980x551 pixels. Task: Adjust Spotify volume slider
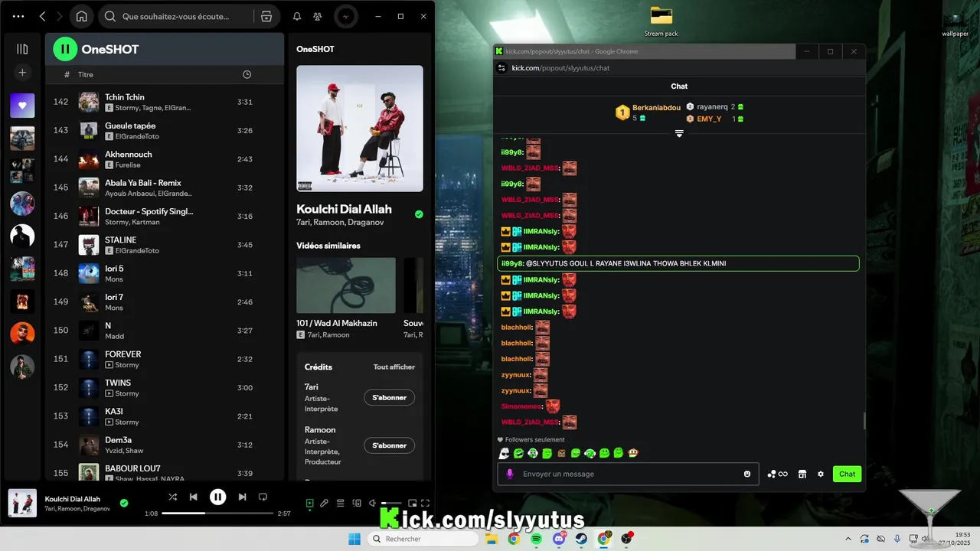(x=391, y=503)
